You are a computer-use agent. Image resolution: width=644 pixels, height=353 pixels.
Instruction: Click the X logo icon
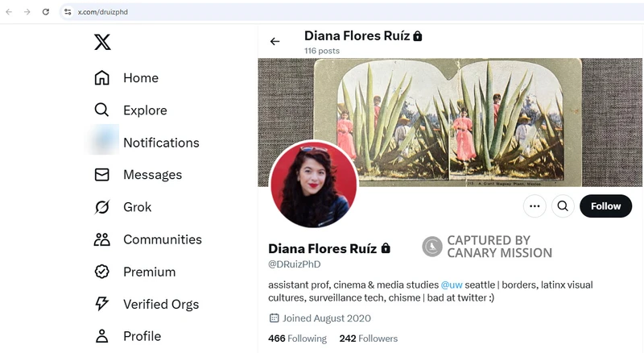pos(102,42)
